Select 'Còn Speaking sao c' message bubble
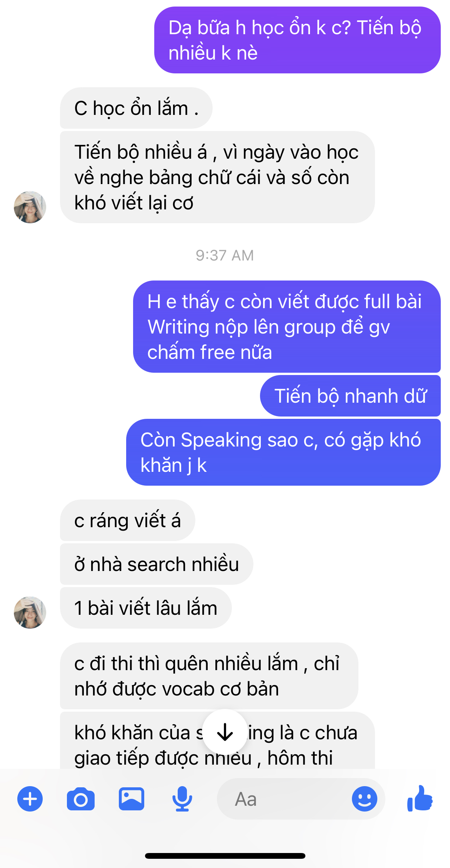Screen dimensions: 450x868 coord(283,452)
